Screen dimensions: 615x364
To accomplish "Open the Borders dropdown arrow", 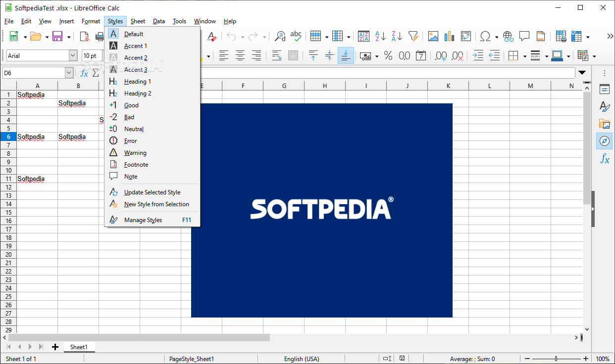I will pyautogui.click(x=524, y=56).
